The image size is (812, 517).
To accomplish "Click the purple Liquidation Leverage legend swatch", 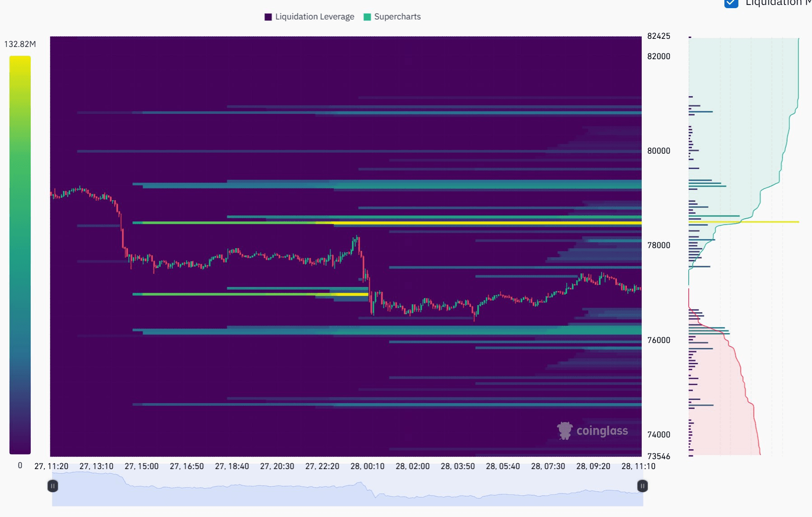I will 267,16.
